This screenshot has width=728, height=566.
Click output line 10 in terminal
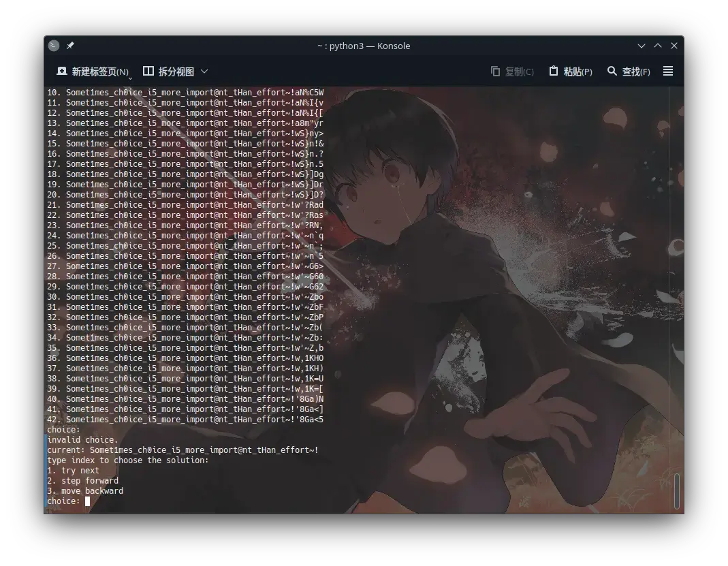coord(185,93)
